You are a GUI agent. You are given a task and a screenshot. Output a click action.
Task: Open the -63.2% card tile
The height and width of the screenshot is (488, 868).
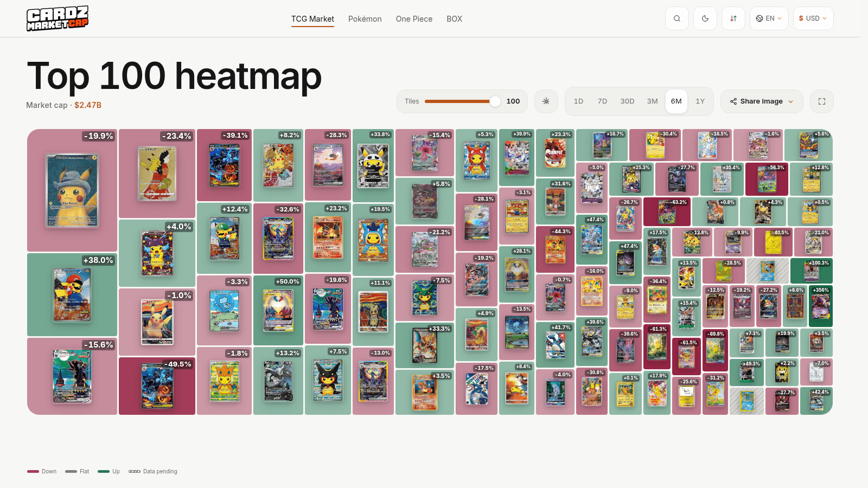tap(667, 212)
